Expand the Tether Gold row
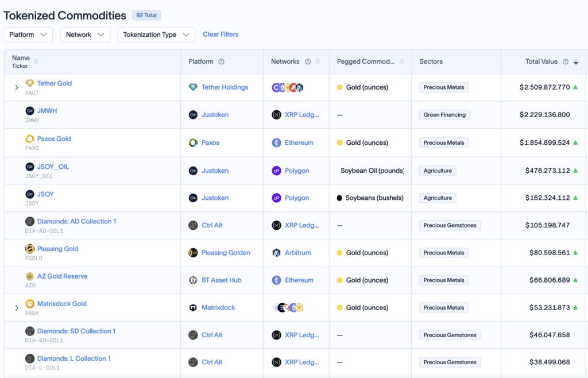 click(x=17, y=88)
